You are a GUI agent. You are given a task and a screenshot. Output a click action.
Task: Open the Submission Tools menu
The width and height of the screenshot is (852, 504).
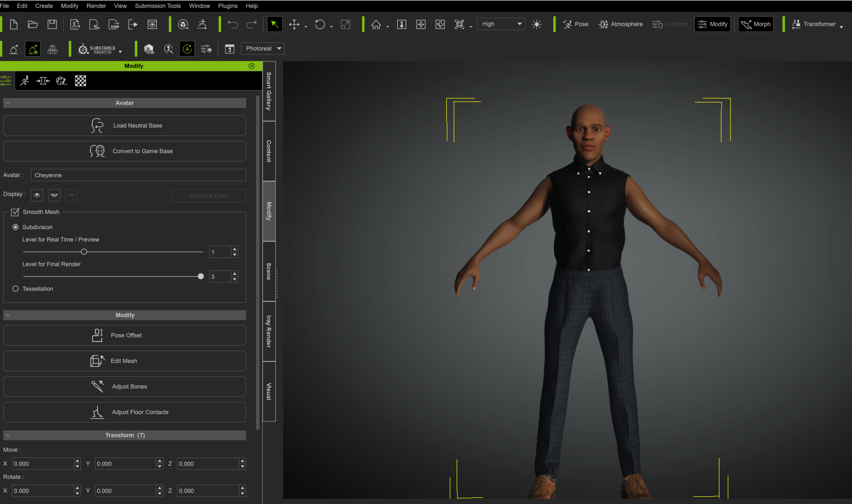coord(158,6)
